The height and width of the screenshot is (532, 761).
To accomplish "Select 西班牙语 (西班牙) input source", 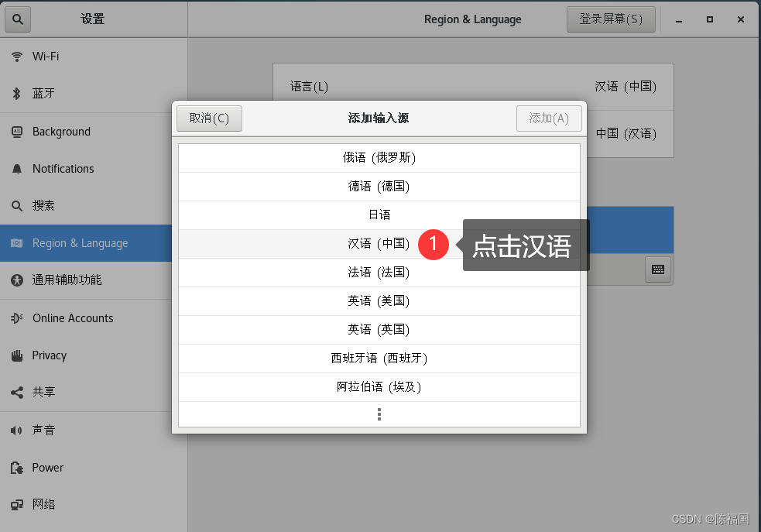I will [379, 359].
